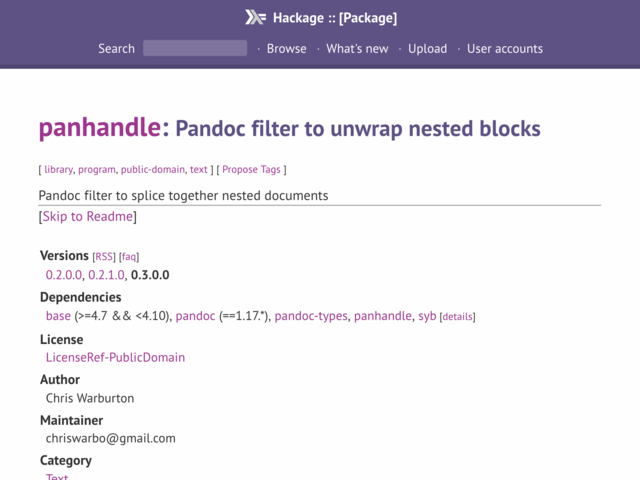Open the versions faq link
640x480 pixels.
129,257
